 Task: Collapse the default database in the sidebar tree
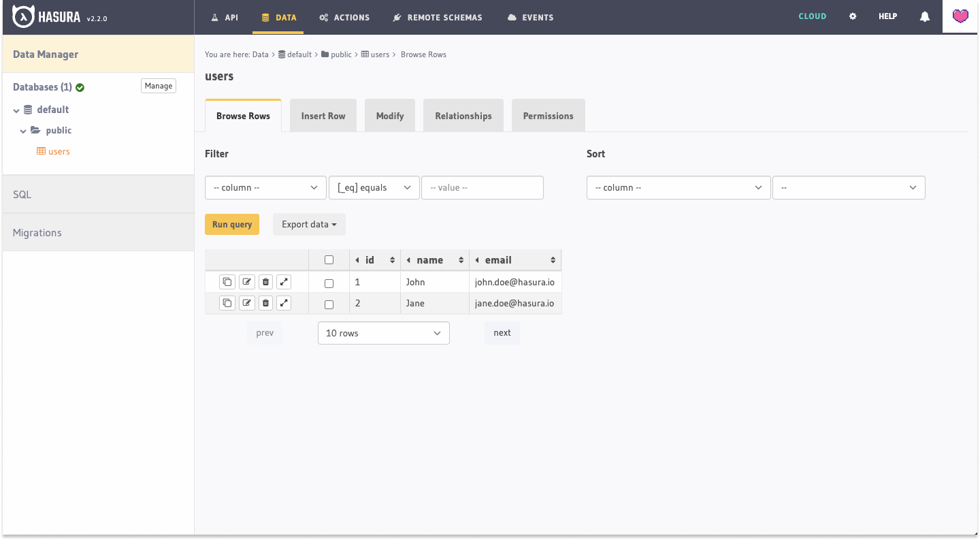click(x=16, y=109)
